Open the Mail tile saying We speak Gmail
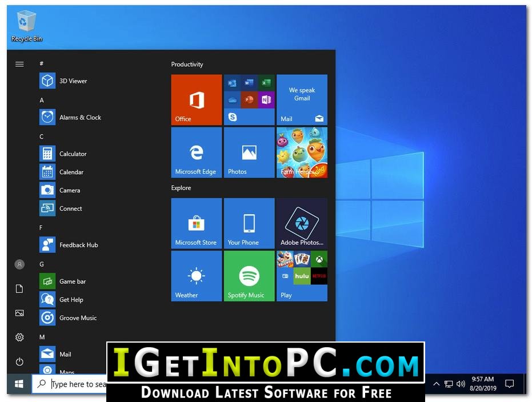This screenshot has height=402, width=532. click(302, 100)
